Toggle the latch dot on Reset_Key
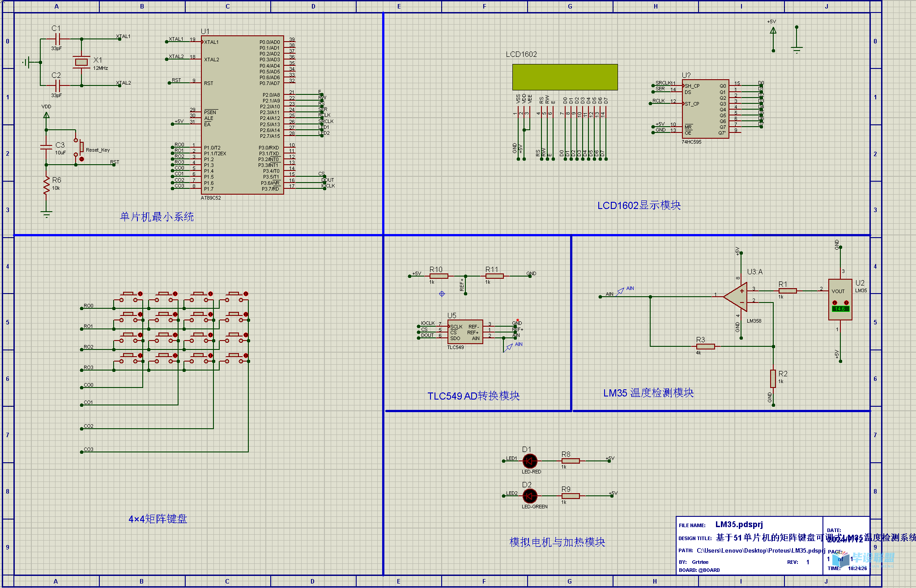 pos(81,159)
